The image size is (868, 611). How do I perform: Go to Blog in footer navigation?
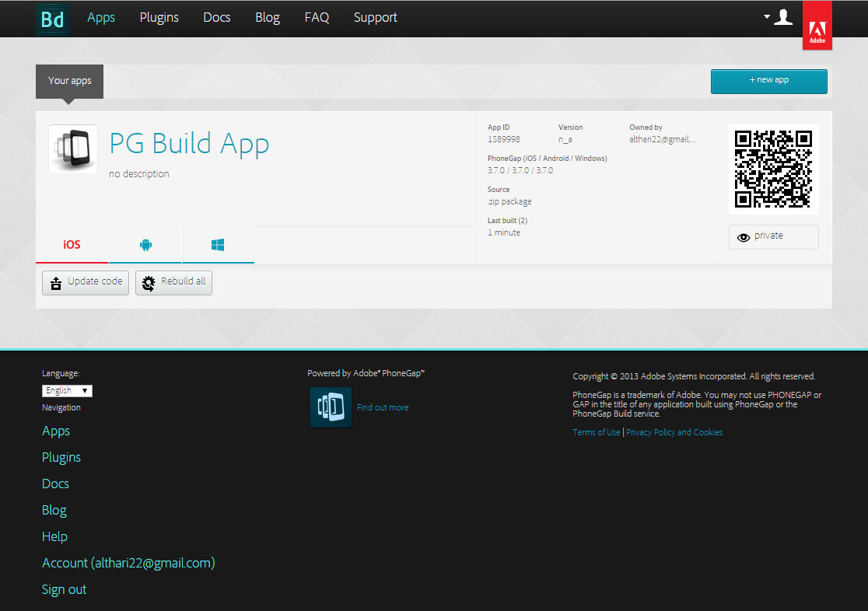tap(54, 510)
